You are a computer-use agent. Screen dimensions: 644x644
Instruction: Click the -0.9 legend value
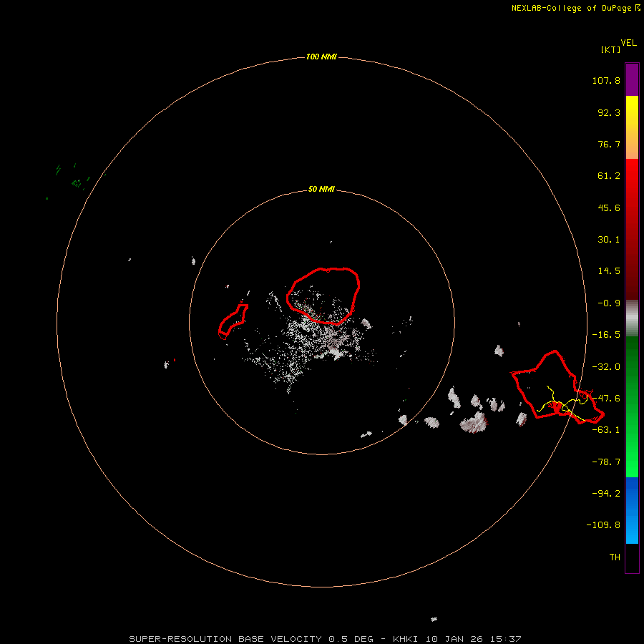(609, 303)
